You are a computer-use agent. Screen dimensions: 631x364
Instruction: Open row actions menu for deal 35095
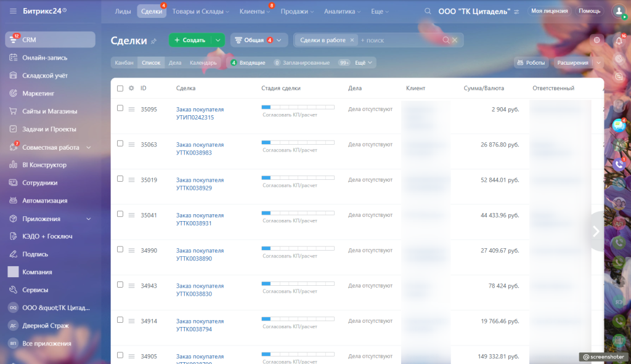click(x=131, y=110)
